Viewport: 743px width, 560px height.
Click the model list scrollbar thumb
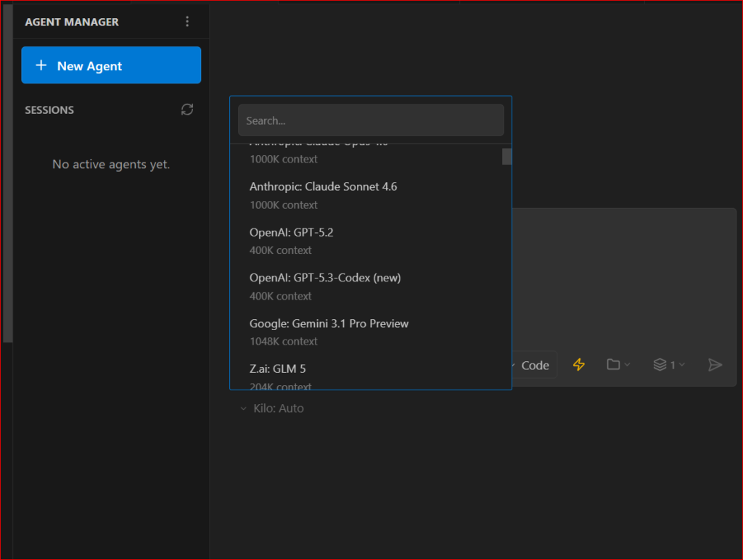click(x=506, y=156)
